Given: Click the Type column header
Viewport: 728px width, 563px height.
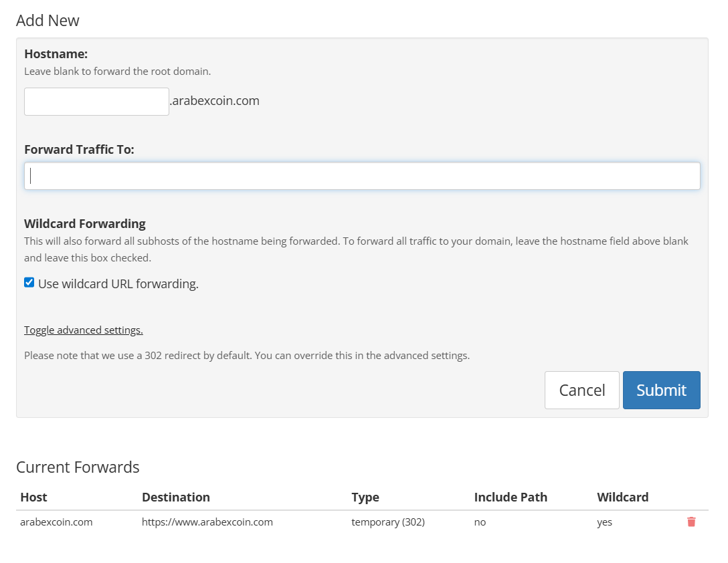Looking at the screenshot, I should coord(365,497).
